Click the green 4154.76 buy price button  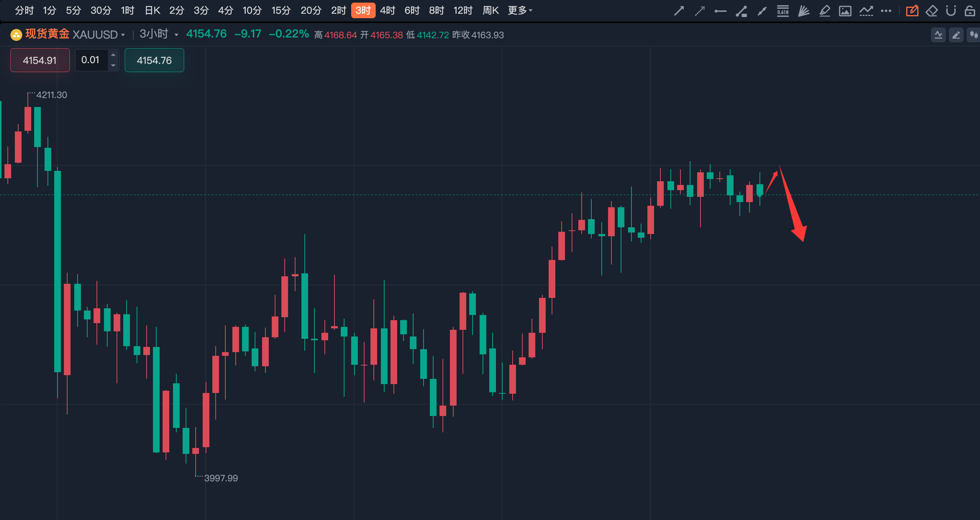[x=154, y=60]
